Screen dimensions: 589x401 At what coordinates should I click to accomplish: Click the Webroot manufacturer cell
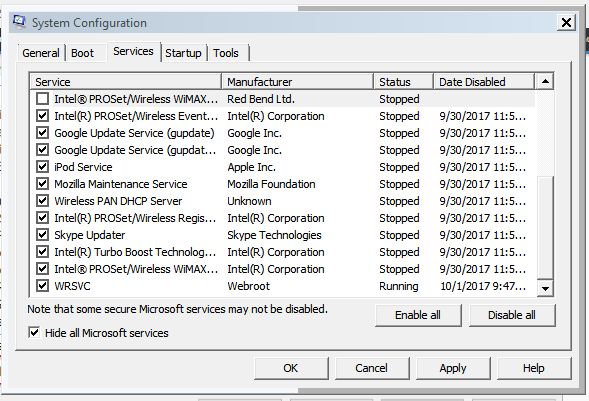248,286
